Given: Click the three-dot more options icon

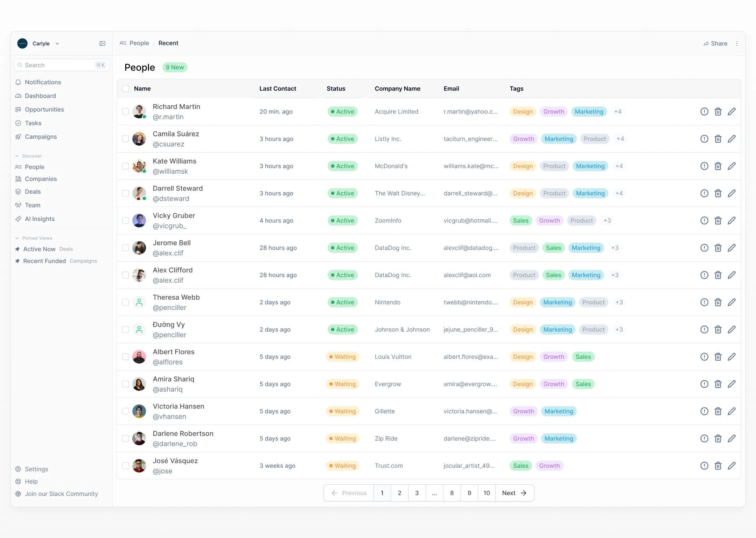Looking at the screenshot, I should [737, 43].
